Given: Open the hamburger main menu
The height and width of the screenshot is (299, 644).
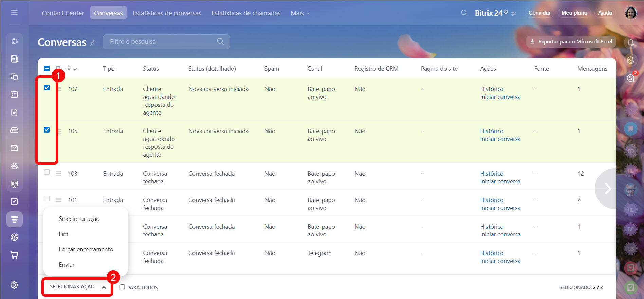Looking at the screenshot, I should [14, 13].
